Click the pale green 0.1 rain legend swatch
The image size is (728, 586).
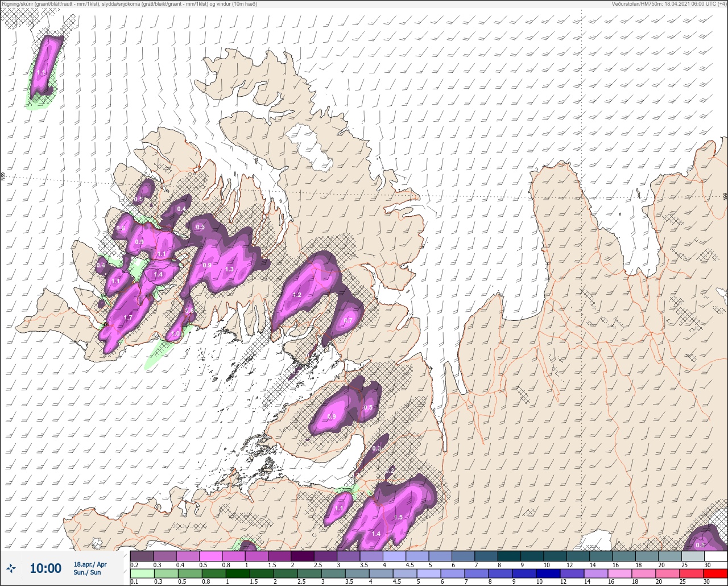point(142,573)
